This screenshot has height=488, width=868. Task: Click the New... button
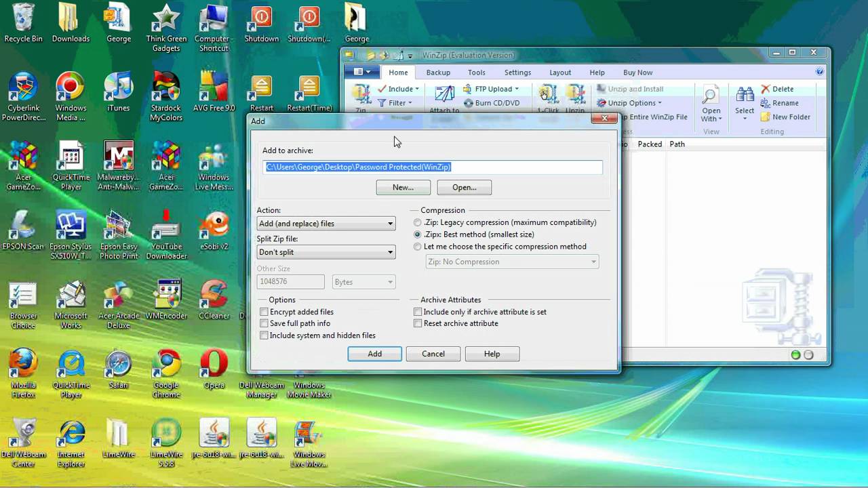pyautogui.click(x=403, y=188)
